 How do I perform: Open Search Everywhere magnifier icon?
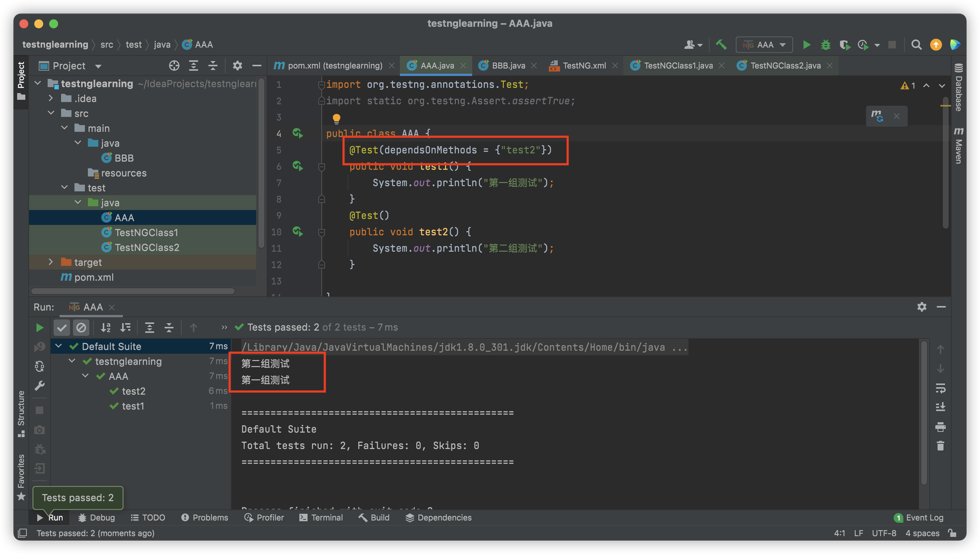pos(916,45)
